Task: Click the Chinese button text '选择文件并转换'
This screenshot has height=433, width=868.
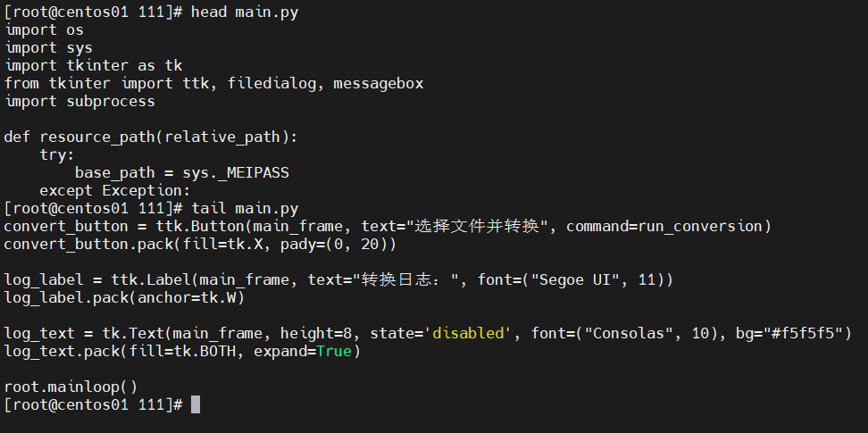Action: tap(477, 227)
